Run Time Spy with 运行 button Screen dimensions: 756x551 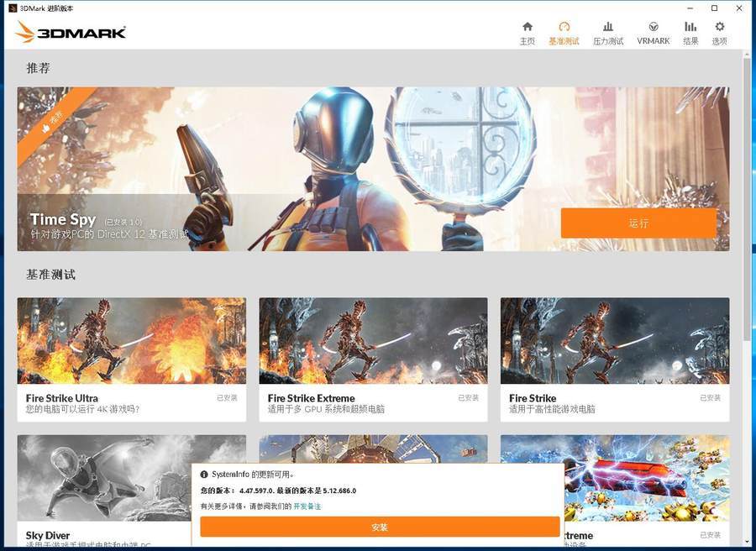click(638, 223)
